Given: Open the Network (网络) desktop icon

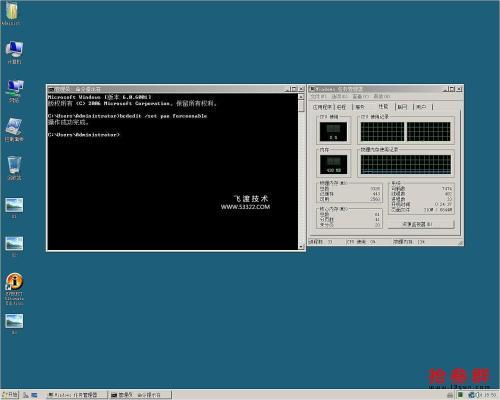Looking at the screenshot, I should (x=14, y=91).
